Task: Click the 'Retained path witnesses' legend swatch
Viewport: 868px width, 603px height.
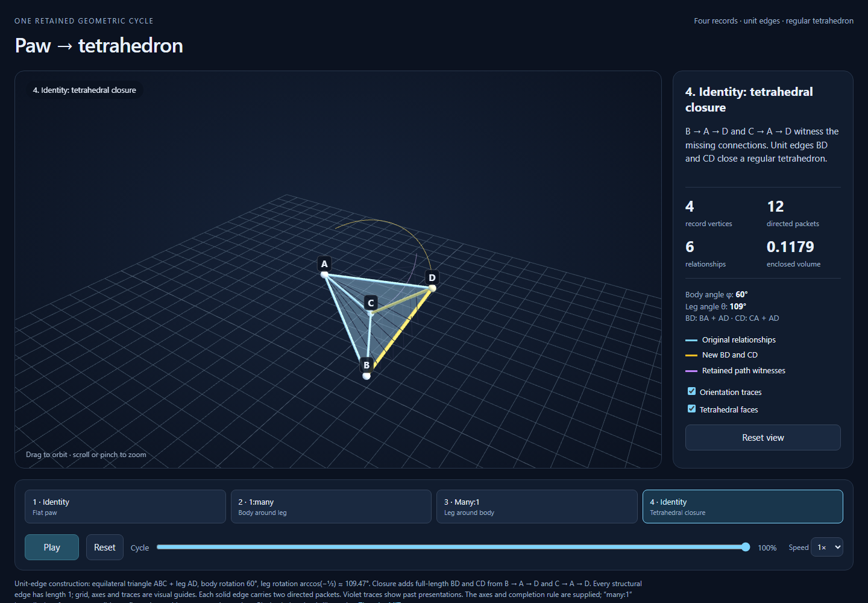Action: click(x=691, y=371)
